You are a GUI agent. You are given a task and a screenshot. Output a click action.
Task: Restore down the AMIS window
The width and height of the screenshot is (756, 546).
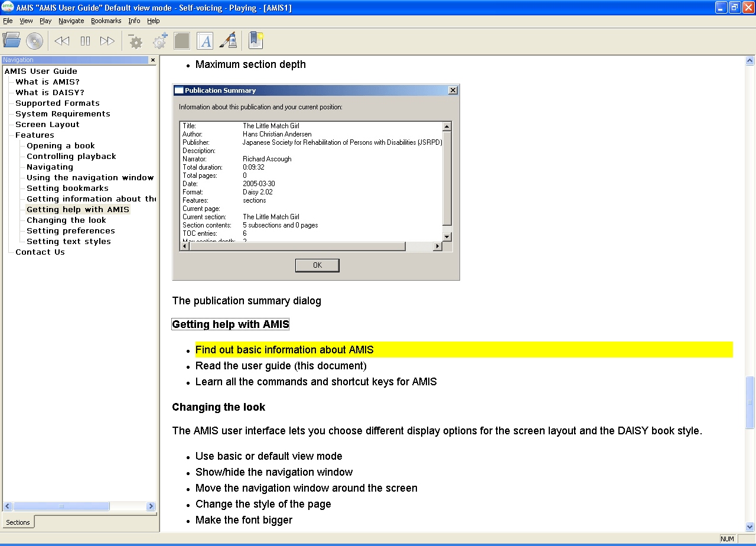point(734,7)
